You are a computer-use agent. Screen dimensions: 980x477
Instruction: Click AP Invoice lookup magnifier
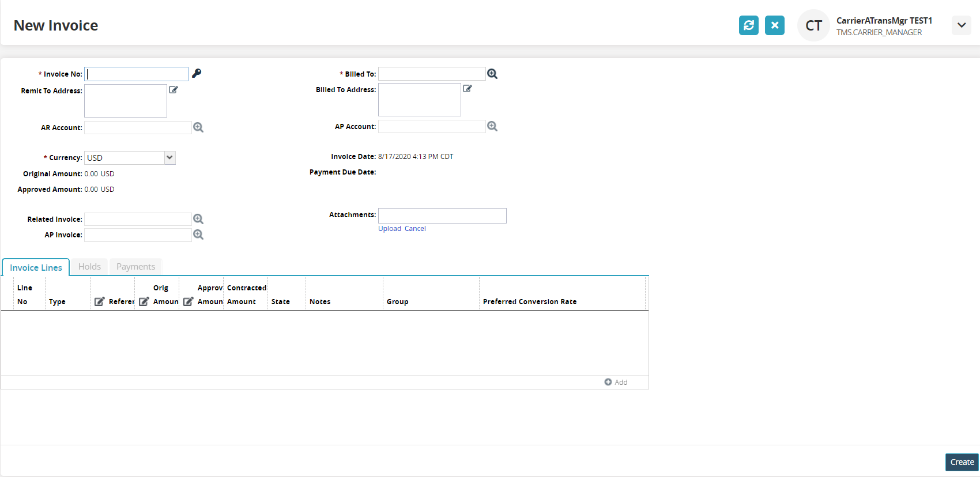pos(198,234)
